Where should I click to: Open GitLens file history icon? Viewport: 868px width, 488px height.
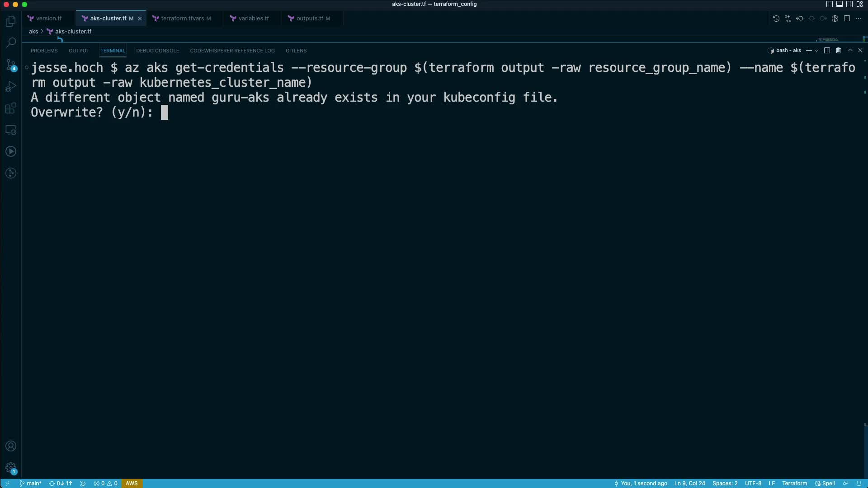[776, 19]
